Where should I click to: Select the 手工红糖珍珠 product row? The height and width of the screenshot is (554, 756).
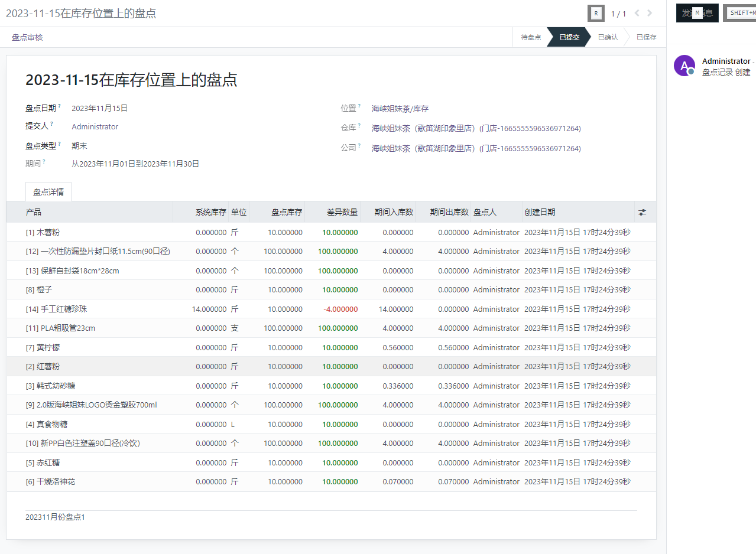(61, 309)
